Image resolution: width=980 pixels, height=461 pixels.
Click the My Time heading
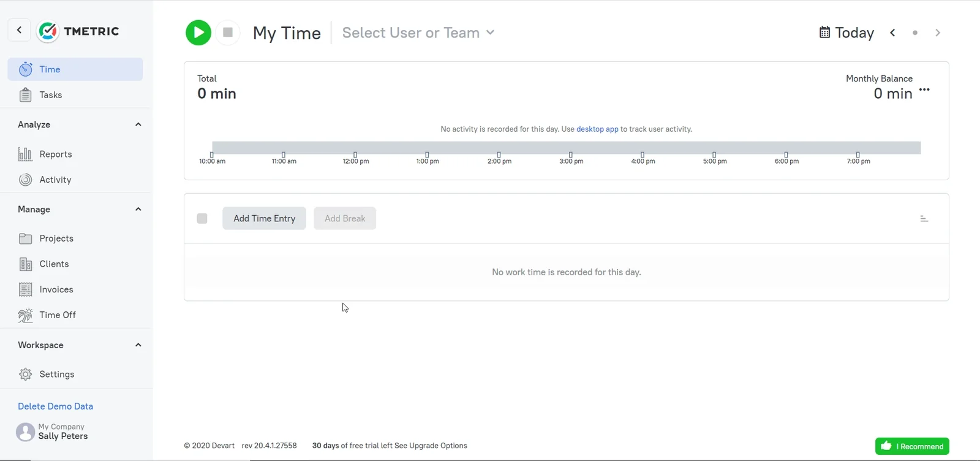tap(287, 33)
